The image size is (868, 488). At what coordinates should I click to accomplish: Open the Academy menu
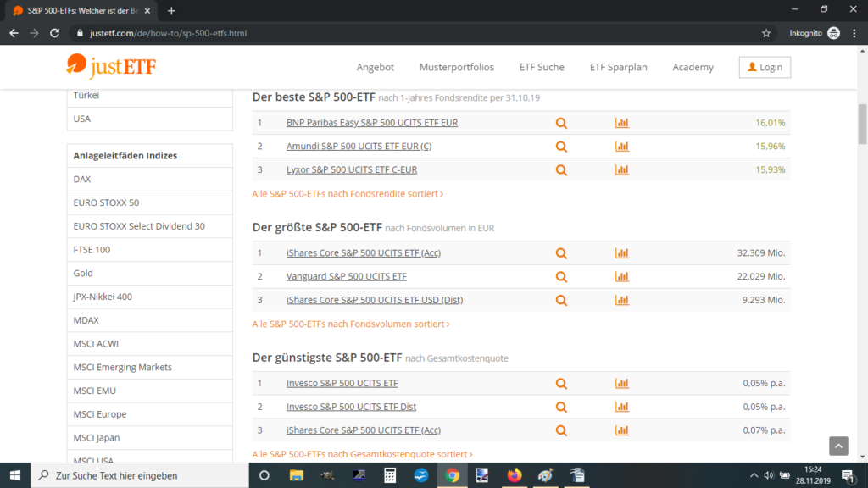(x=693, y=67)
